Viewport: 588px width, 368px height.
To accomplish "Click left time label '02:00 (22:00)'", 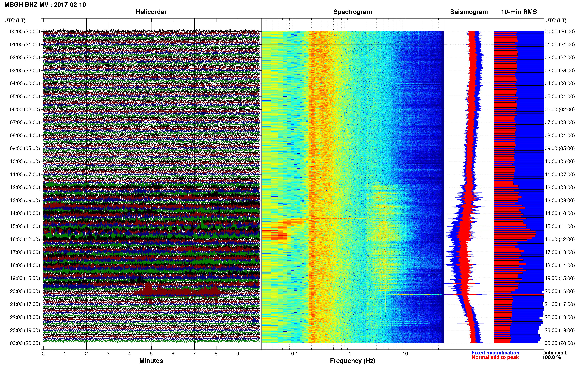I will point(25,57).
